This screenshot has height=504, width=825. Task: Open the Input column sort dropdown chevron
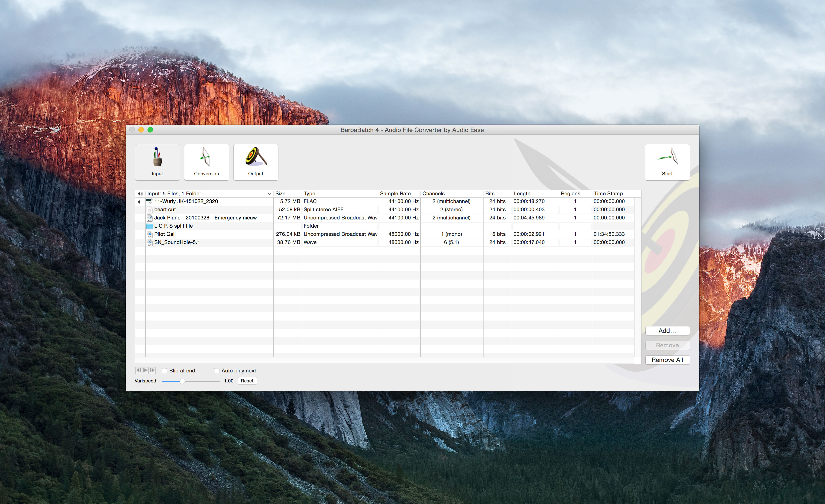270,193
